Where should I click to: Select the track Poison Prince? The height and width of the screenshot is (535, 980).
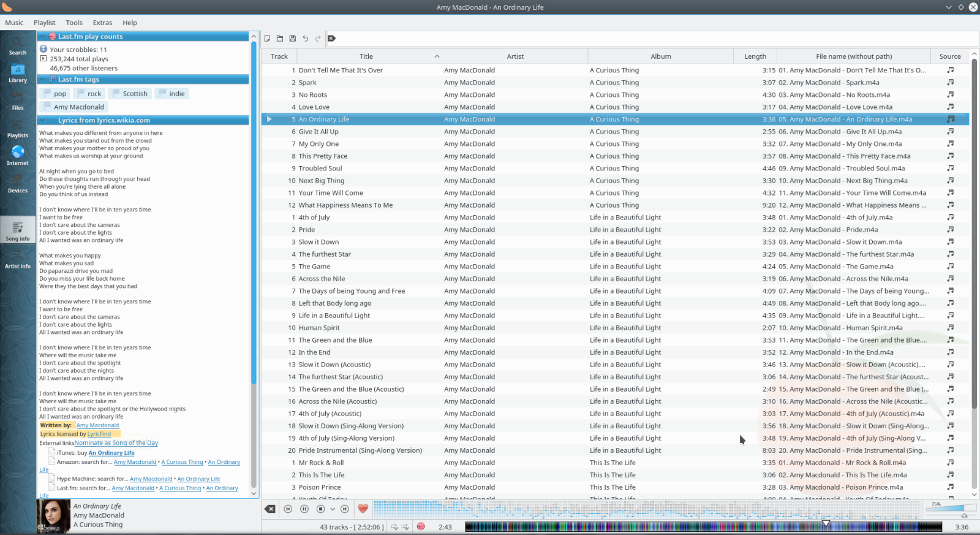pyautogui.click(x=320, y=487)
